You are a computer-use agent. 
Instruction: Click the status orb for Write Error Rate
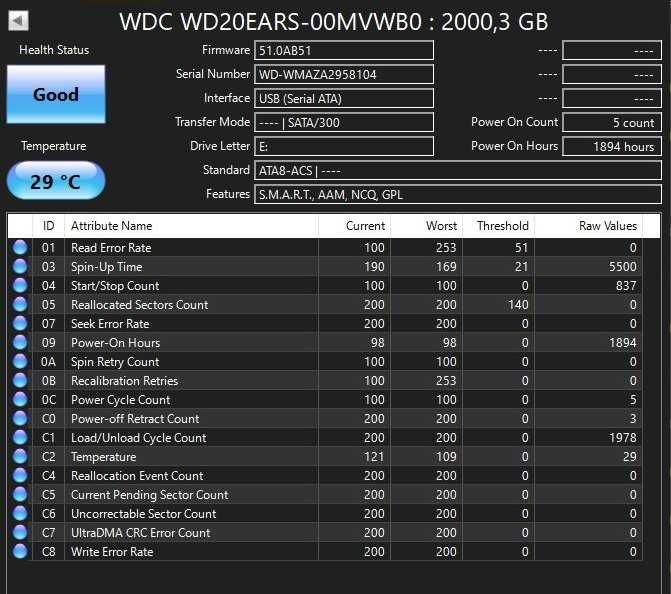(20, 551)
